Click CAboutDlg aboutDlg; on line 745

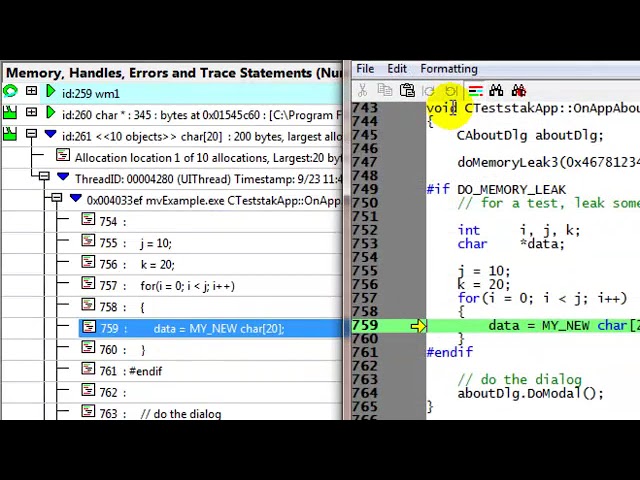pyautogui.click(x=530, y=135)
